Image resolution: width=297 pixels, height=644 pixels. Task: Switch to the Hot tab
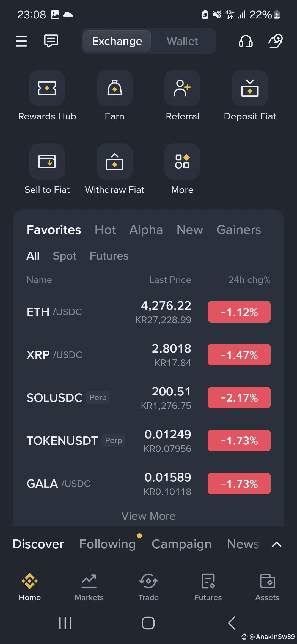[x=105, y=230]
